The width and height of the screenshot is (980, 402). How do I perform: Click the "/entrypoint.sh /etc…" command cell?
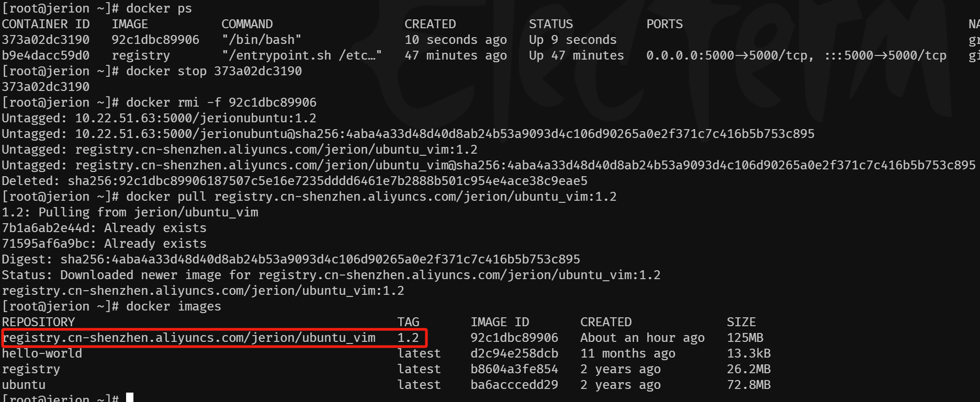coord(302,55)
